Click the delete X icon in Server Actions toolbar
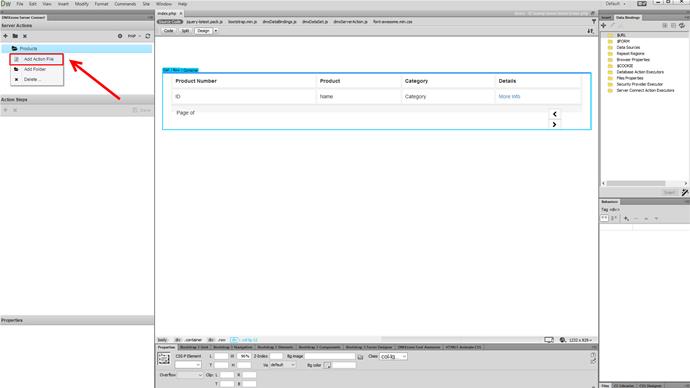The height and width of the screenshot is (388, 690). pyautogui.click(x=25, y=36)
